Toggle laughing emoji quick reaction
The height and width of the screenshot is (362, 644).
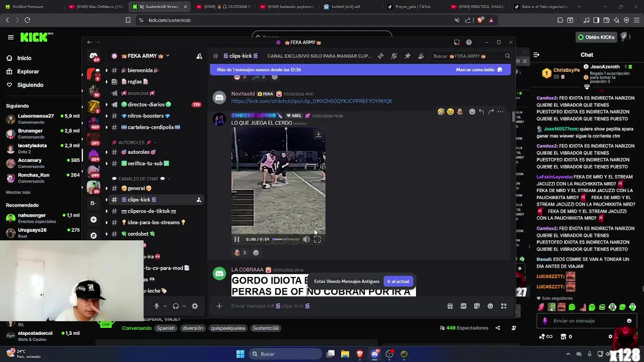point(450,112)
